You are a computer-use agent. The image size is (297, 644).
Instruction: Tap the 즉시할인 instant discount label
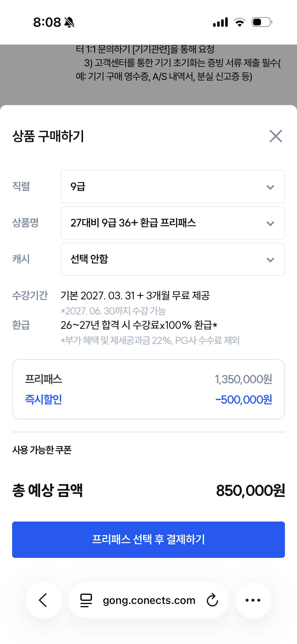coord(43,399)
